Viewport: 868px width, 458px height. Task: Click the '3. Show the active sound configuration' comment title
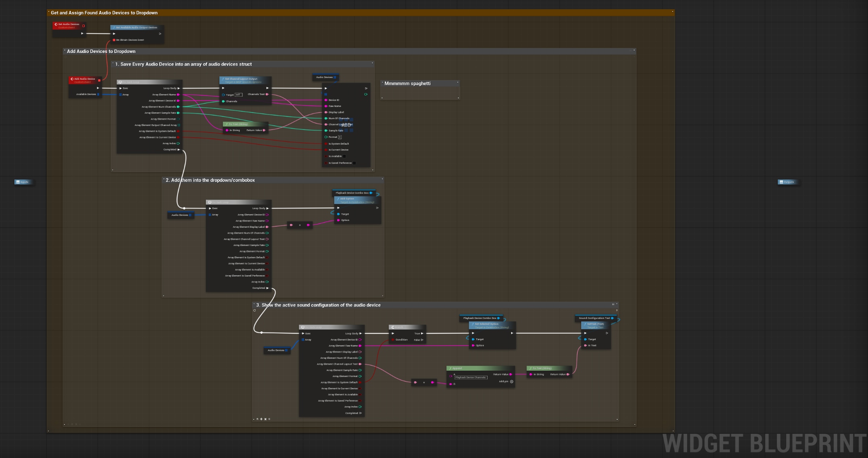pyautogui.click(x=319, y=305)
